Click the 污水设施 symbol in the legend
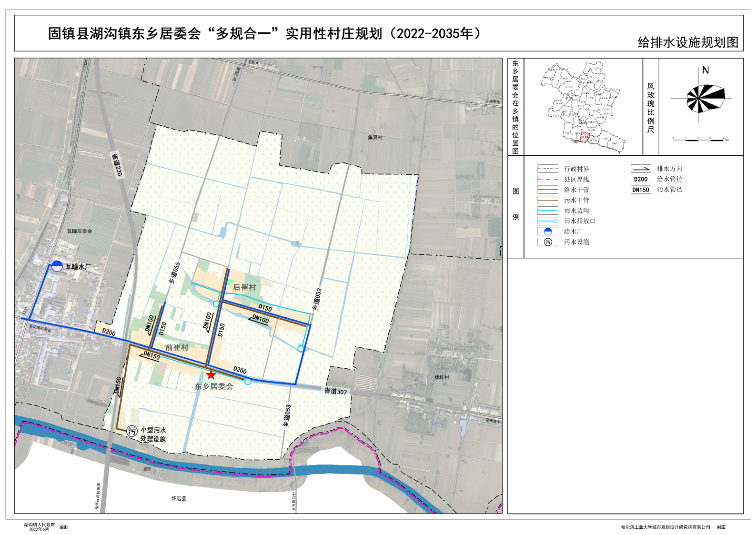 [548, 242]
